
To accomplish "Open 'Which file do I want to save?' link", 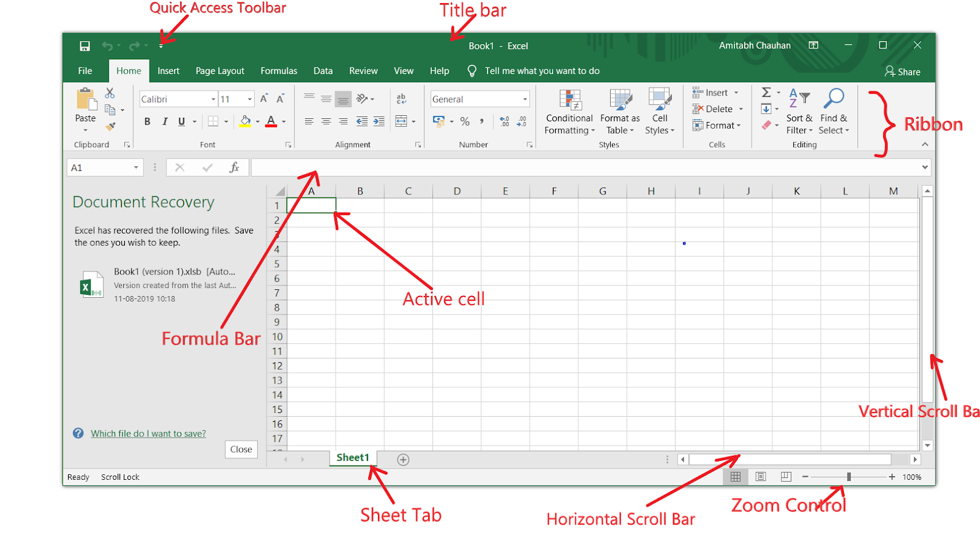I will pos(148,433).
